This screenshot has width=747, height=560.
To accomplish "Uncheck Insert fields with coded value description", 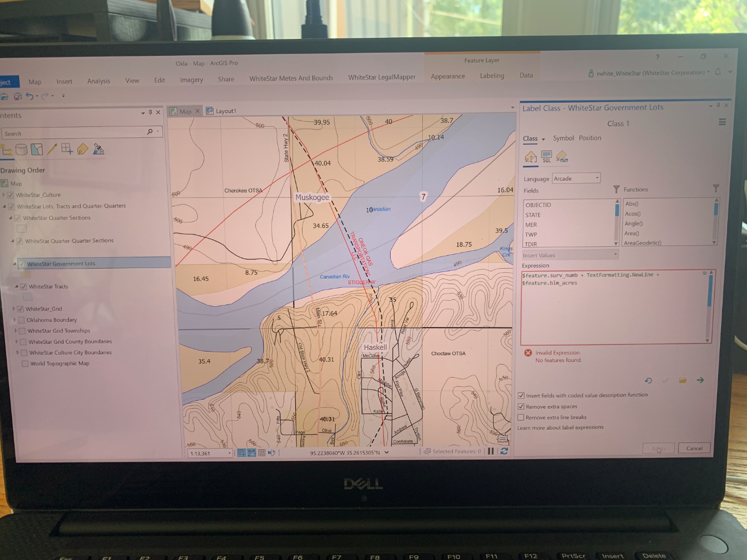I will (x=521, y=396).
